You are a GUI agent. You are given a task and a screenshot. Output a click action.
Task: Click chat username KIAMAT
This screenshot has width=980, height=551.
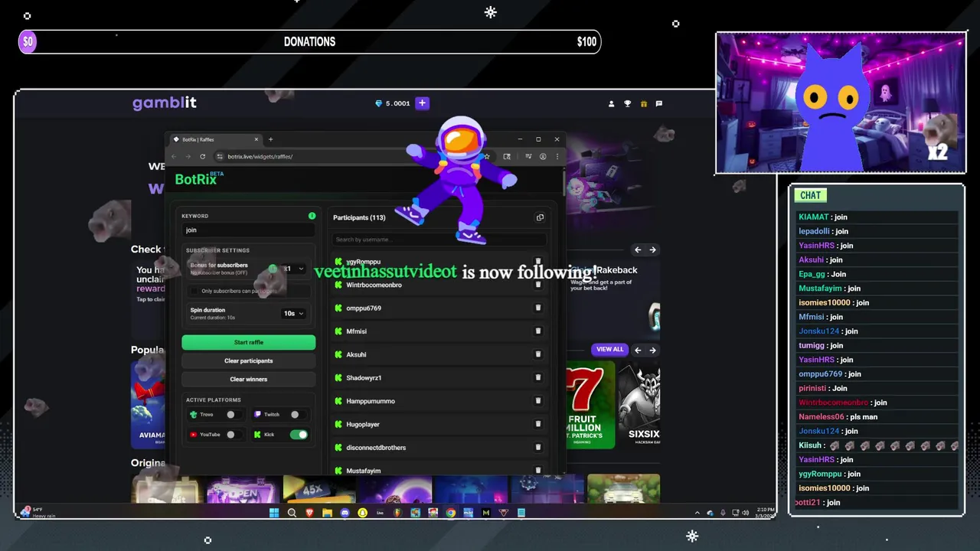(x=814, y=217)
